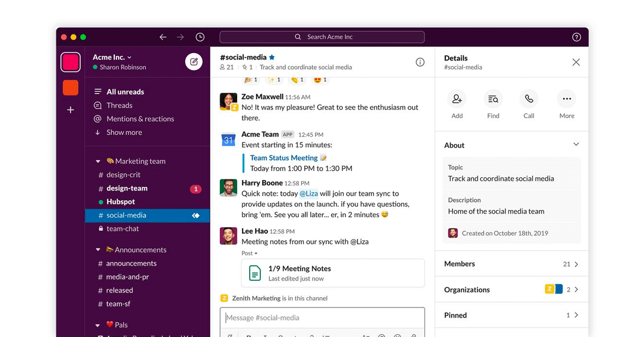Viewport: 644px width, 337px height.
Task: Open the Team Status Meeting link
Action: (x=284, y=158)
